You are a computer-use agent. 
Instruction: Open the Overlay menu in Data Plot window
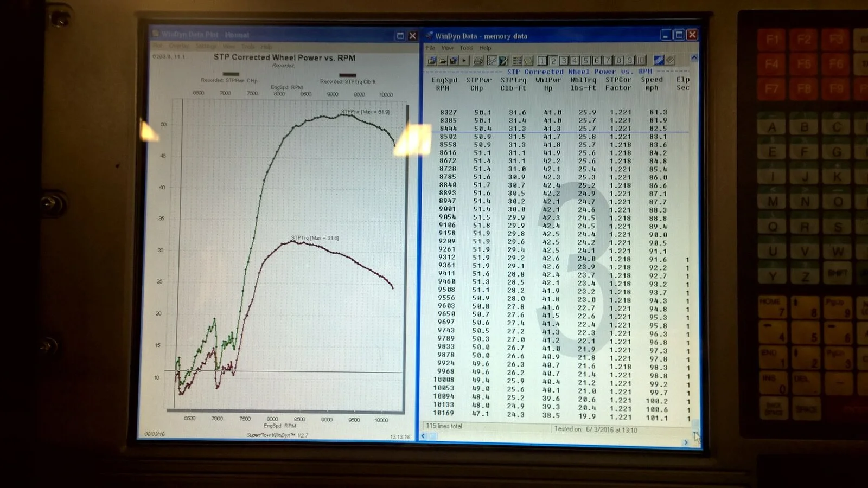[178, 47]
